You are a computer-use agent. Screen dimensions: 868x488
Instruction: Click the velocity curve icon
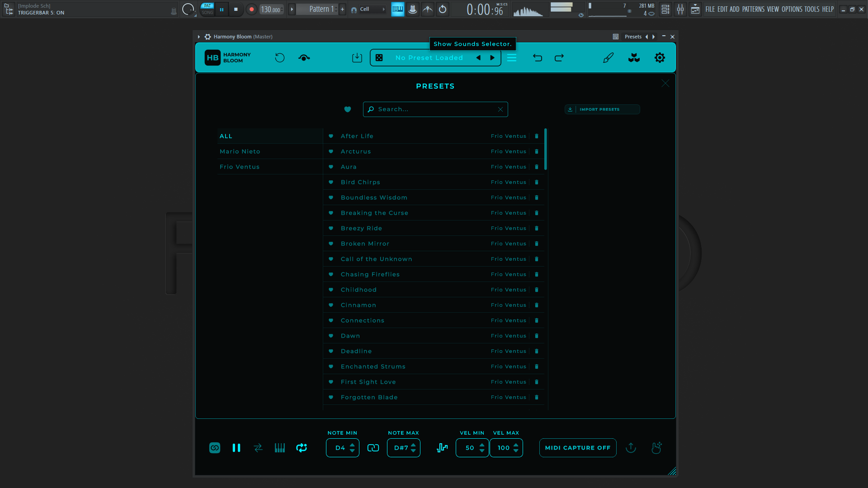coord(443,448)
